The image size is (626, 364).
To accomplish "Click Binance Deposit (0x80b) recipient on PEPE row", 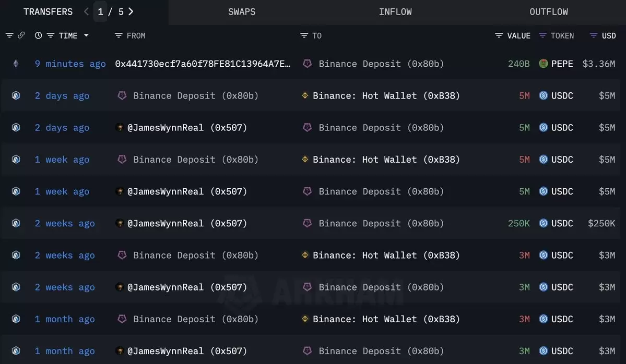I will 381,64.
